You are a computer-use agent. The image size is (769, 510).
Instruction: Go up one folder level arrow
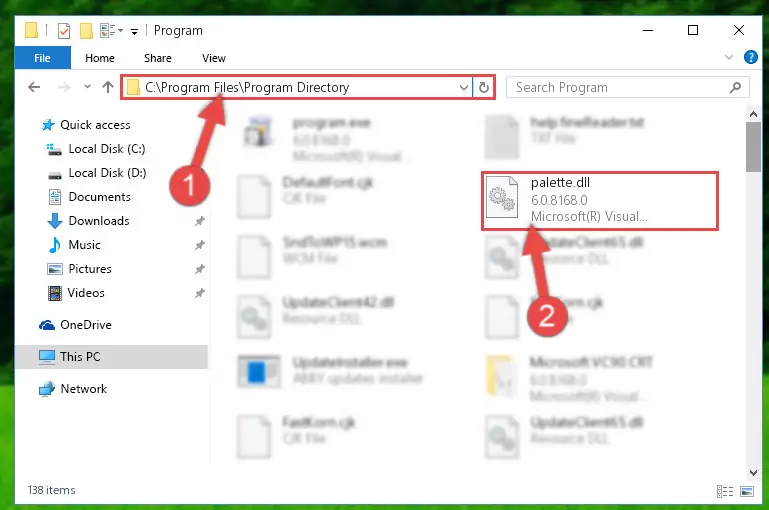pos(108,87)
